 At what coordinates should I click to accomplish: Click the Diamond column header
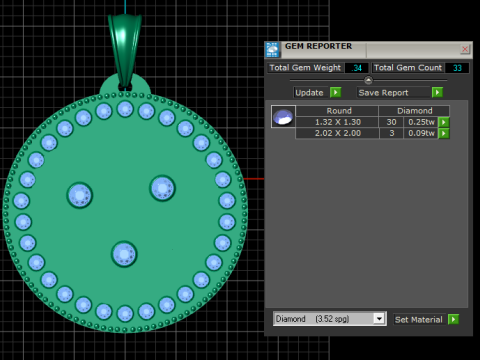click(414, 111)
